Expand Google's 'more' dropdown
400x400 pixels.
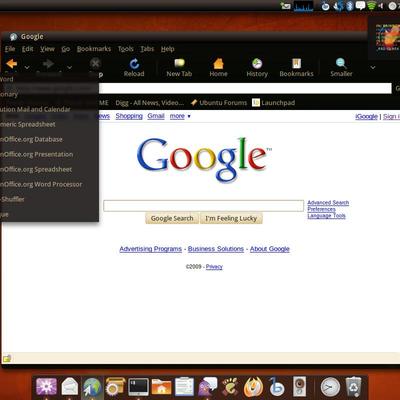180,116
